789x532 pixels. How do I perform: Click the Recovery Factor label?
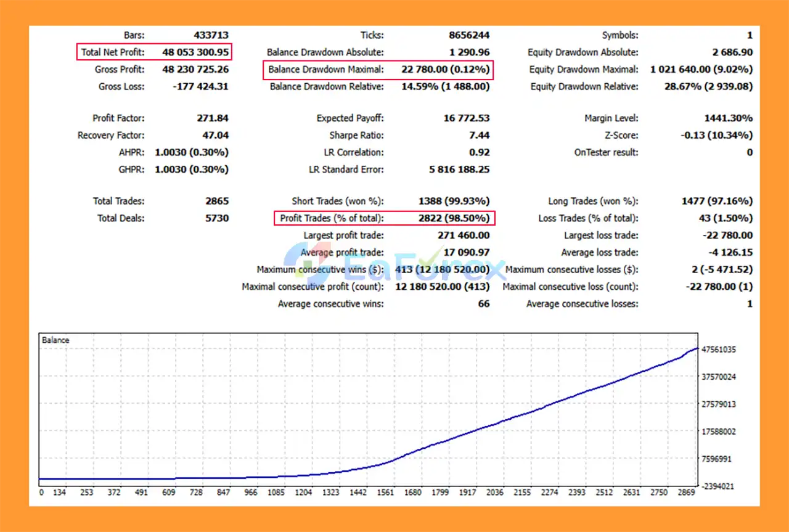111,136
